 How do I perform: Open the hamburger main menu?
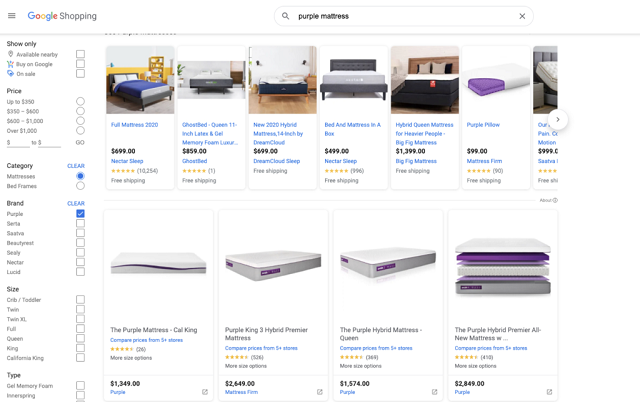[x=12, y=16]
